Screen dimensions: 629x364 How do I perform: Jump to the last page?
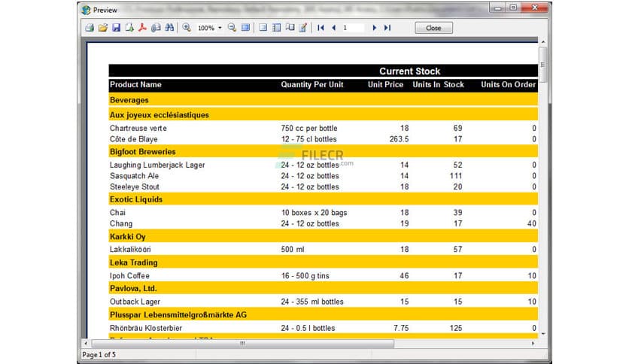pos(387,28)
